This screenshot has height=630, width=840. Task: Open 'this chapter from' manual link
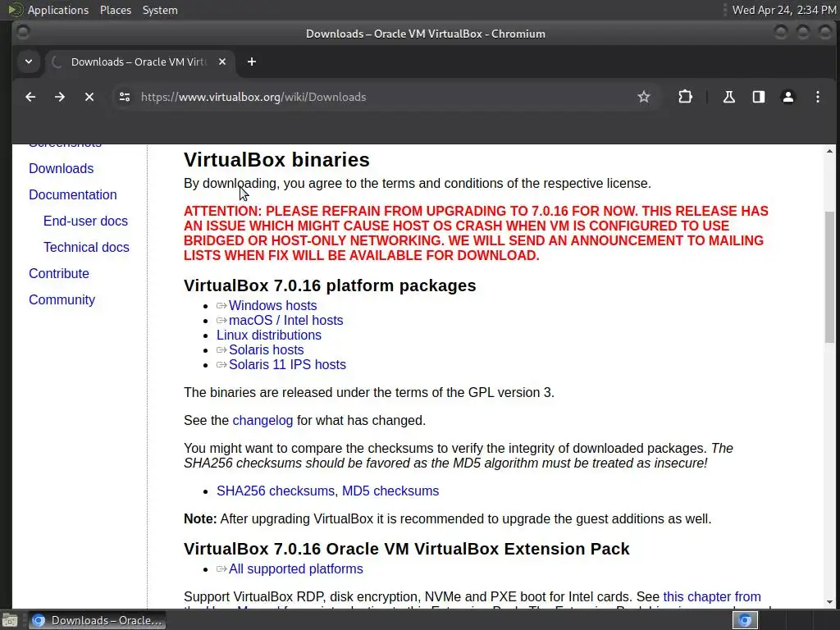(x=712, y=597)
